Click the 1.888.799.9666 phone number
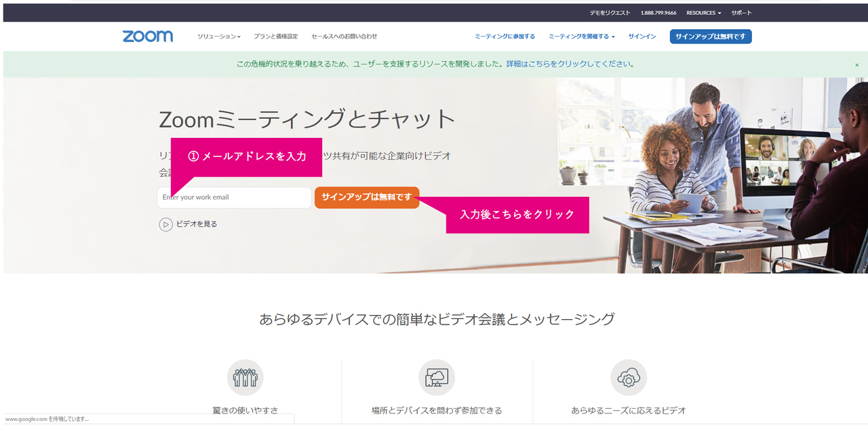Image resolution: width=868 pixels, height=425 pixels. (x=658, y=13)
